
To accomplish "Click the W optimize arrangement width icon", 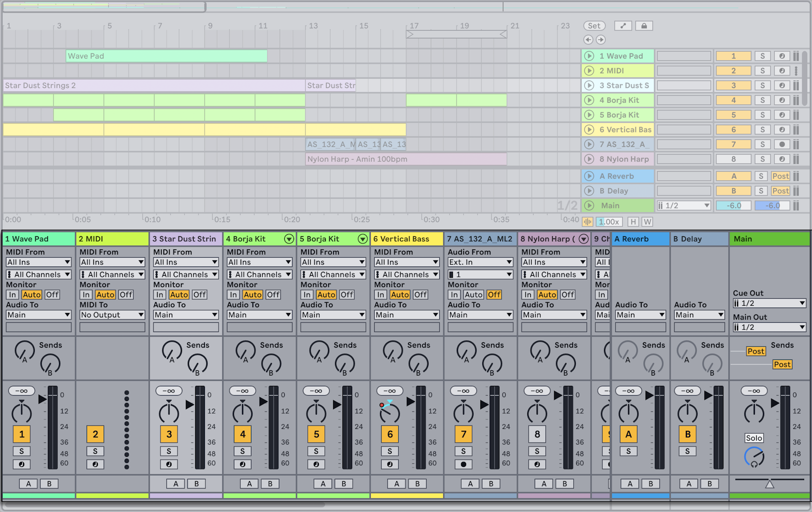I will tap(647, 222).
